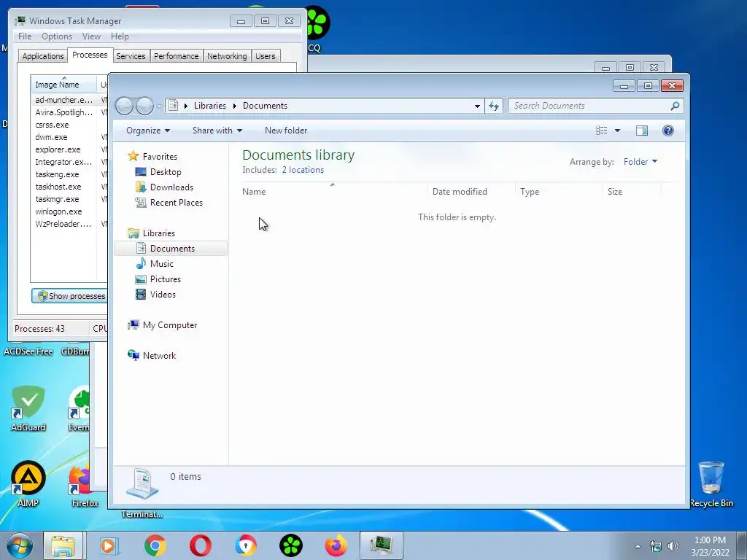Click the Windows Start orb

click(20, 545)
